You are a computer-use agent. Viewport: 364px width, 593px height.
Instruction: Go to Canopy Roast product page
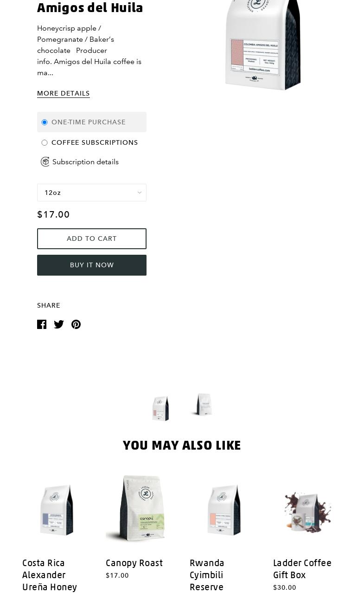(x=134, y=563)
